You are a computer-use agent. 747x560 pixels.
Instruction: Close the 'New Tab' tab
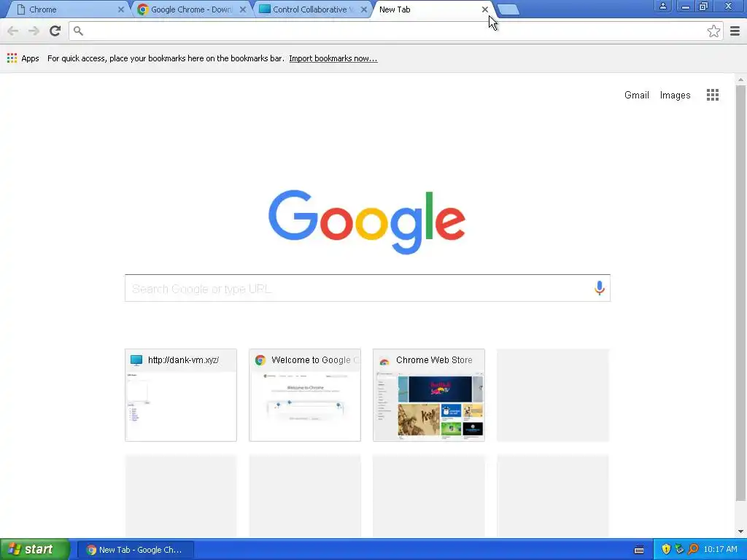[485, 9]
